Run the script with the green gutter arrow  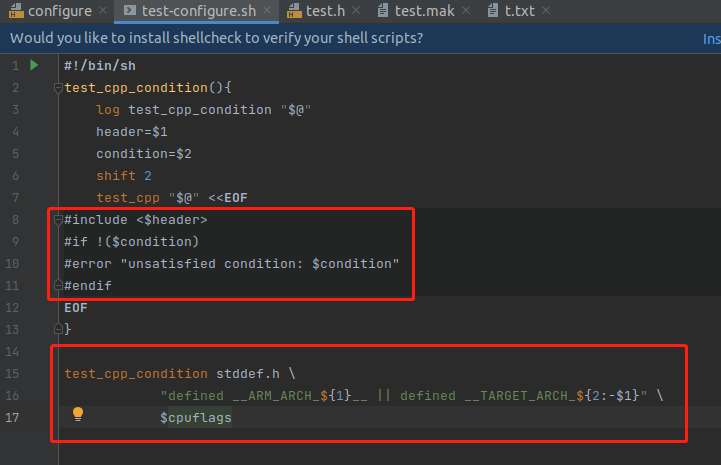34,65
